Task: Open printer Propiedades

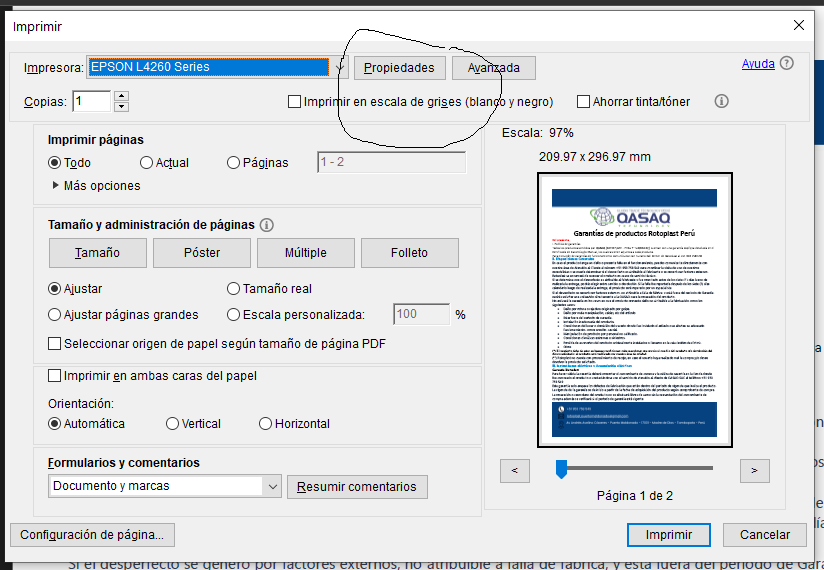Action: pos(399,68)
